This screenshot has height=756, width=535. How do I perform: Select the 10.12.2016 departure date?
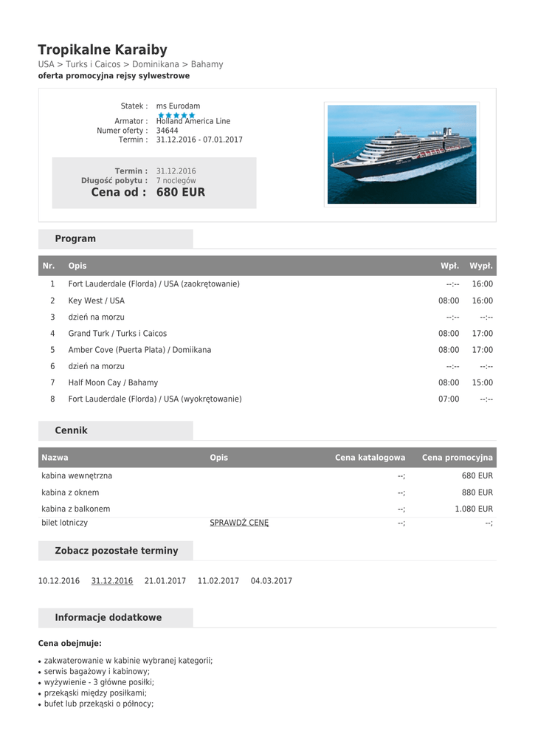pyautogui.click(x=59, y=581)
